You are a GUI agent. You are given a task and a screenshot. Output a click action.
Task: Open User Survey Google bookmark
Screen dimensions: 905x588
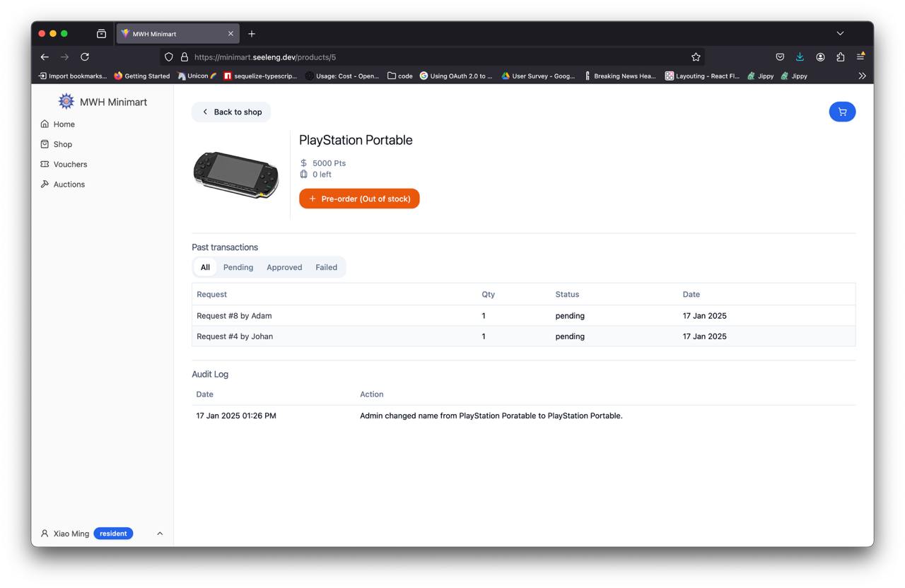(538, 76)
